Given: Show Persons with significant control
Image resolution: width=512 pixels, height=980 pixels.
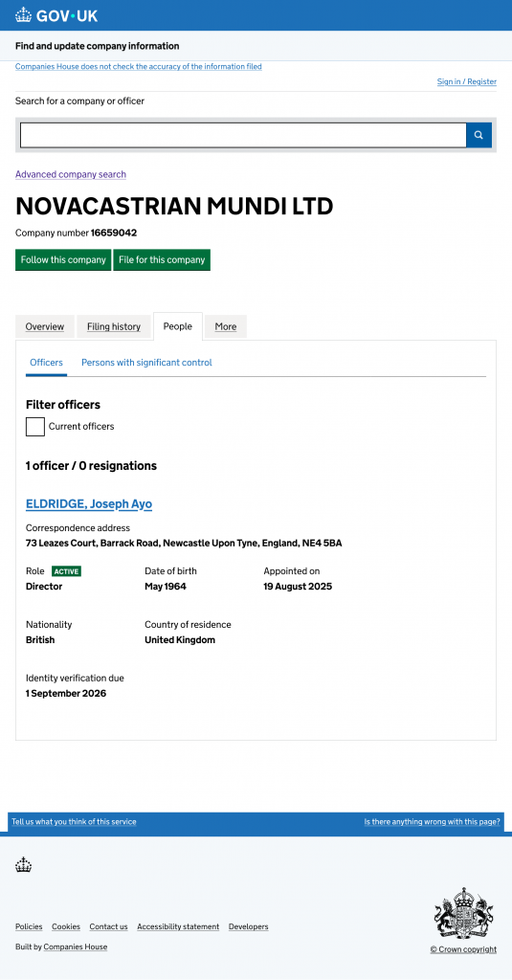Looking at the screenshot, I should (147, 363).
